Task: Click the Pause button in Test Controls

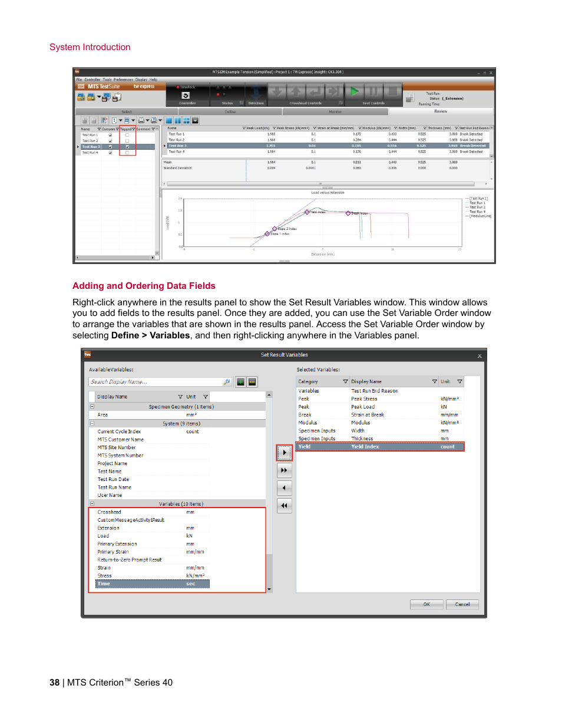Action: coord(373,91)
